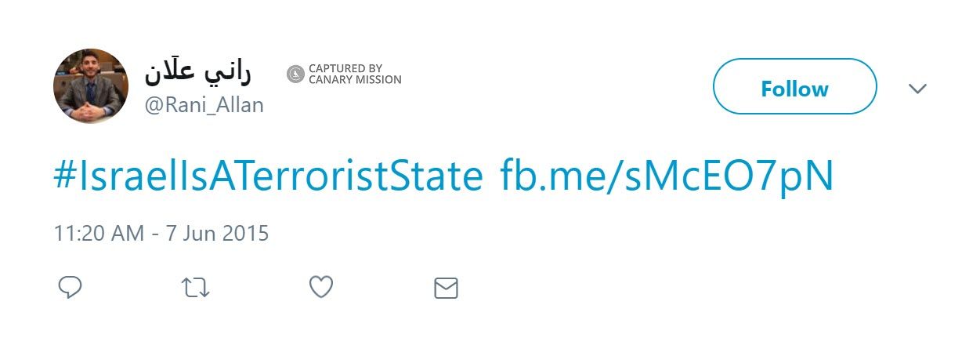The image size is (980, 345).
Task: Open the fb.me/sMcEO7pN link
Action: coord(667,177)
